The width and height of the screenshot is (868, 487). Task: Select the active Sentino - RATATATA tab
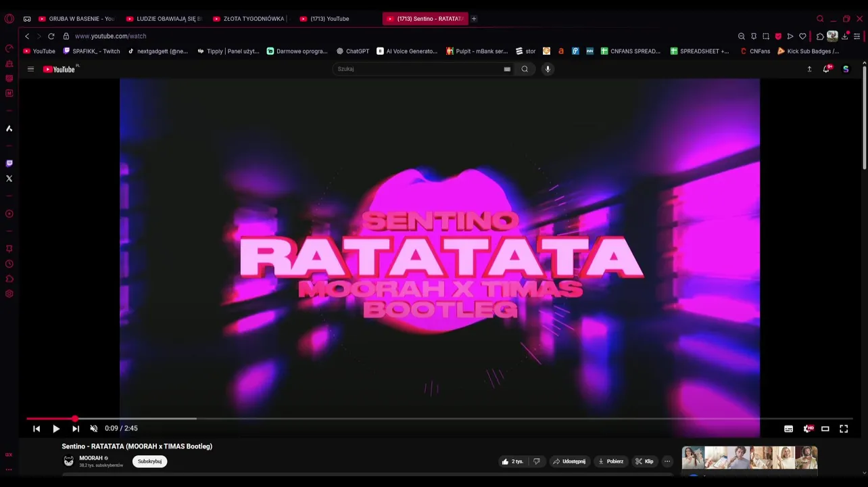425,19
